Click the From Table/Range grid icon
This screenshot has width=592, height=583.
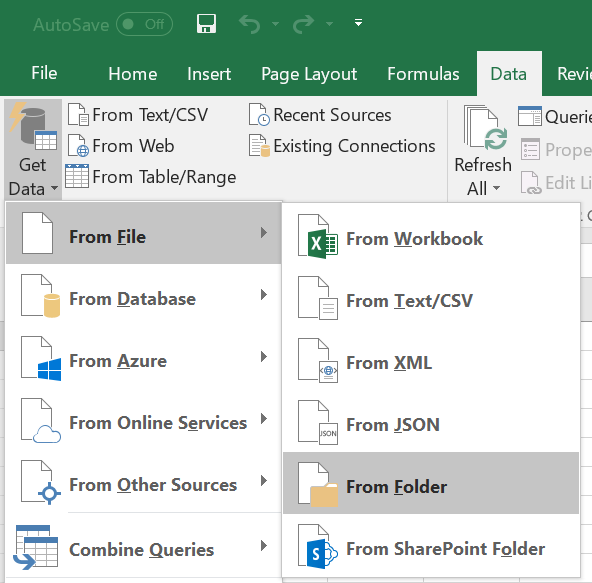pyautogui.click(x=77, y=176)
